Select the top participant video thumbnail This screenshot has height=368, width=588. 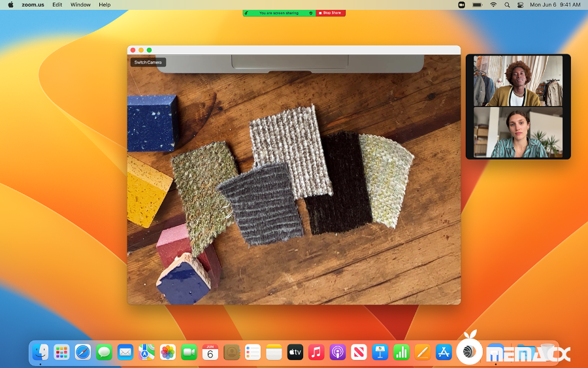point(517,81)
